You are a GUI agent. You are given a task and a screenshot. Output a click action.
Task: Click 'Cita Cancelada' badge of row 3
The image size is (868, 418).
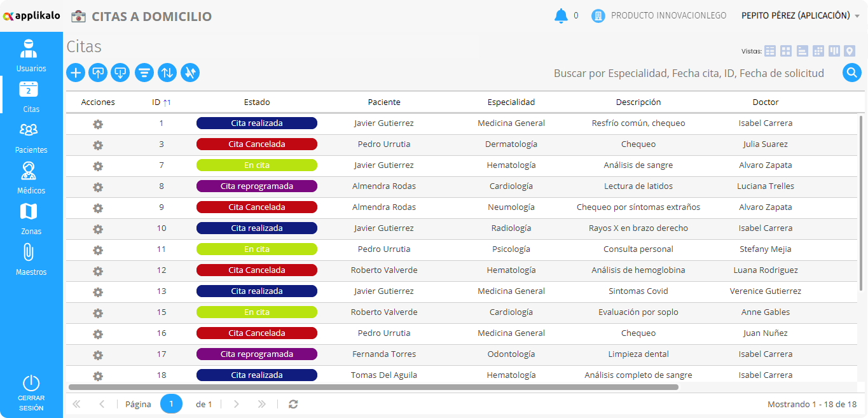[257, 144]
